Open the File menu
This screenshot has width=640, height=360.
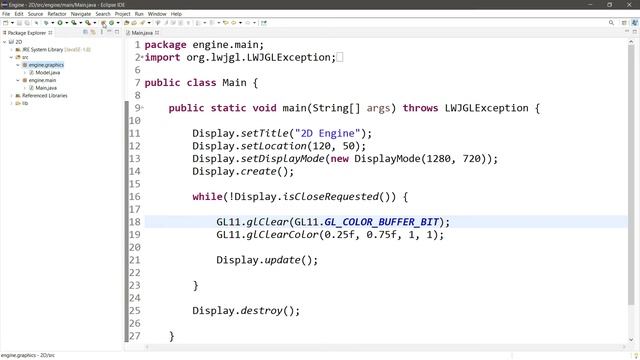pyautogui.click(x=6, y=14)
